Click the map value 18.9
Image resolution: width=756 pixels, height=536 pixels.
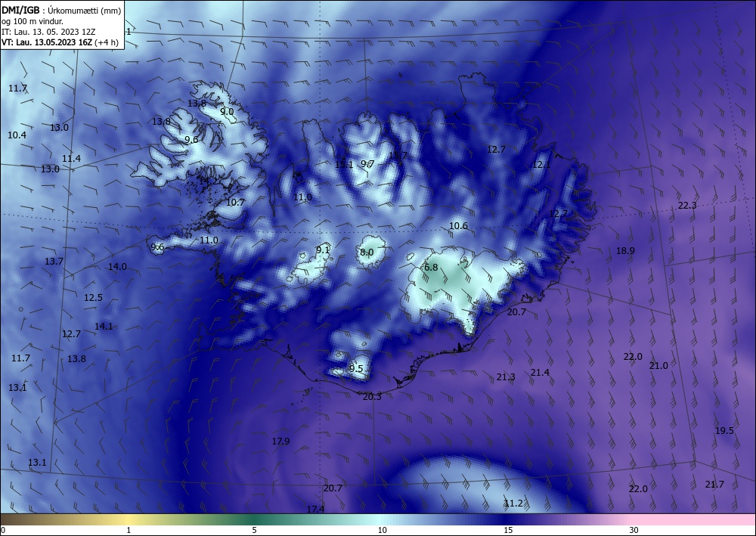pos(625,251)
